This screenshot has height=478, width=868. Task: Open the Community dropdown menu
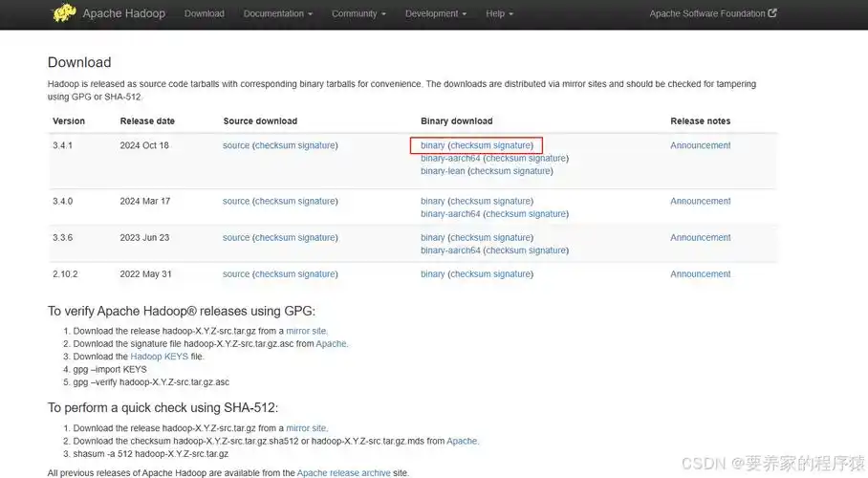tap(358, 13)
